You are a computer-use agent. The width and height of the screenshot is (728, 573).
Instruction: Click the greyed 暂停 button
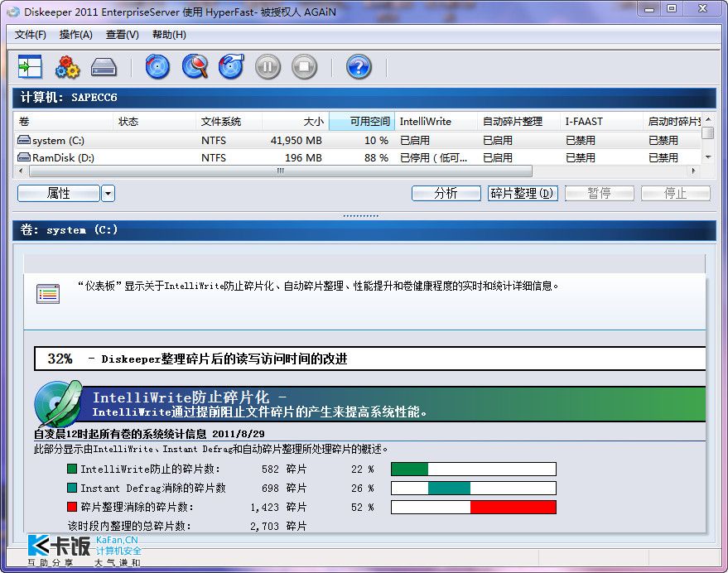click(600, 193)
